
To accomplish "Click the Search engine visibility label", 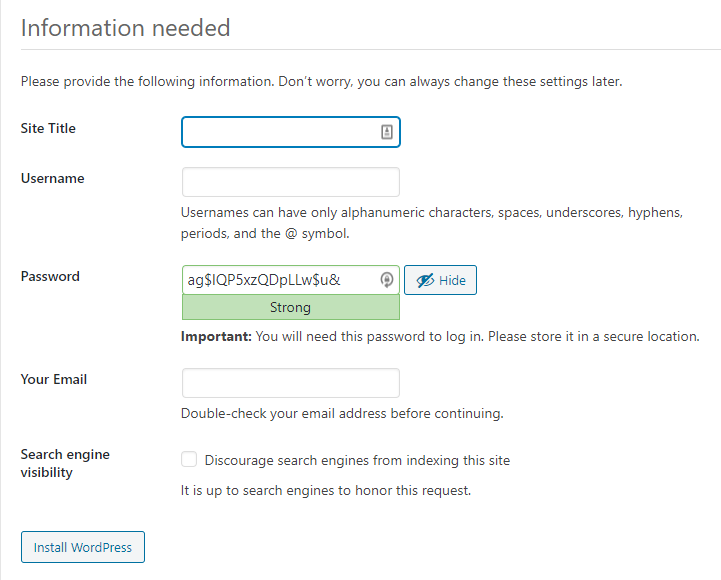I will pyautogui.click(x=65, y=463).
